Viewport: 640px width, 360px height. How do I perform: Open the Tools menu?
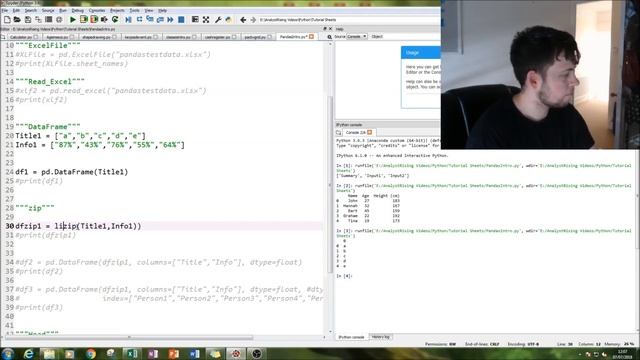(x=134, y=10)
